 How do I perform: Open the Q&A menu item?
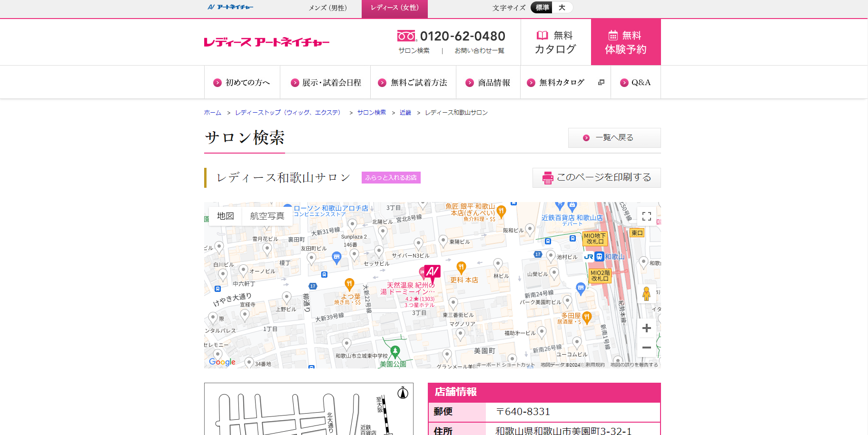pos(636,82)
